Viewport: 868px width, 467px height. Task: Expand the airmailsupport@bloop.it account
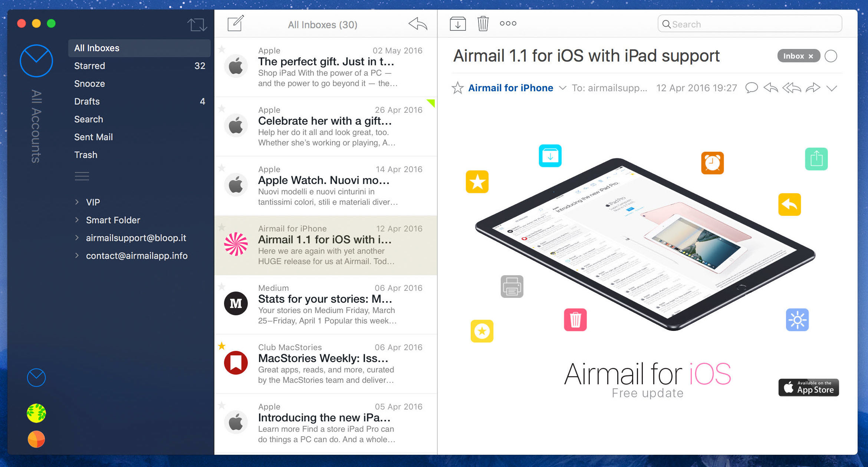pos(77,238)
